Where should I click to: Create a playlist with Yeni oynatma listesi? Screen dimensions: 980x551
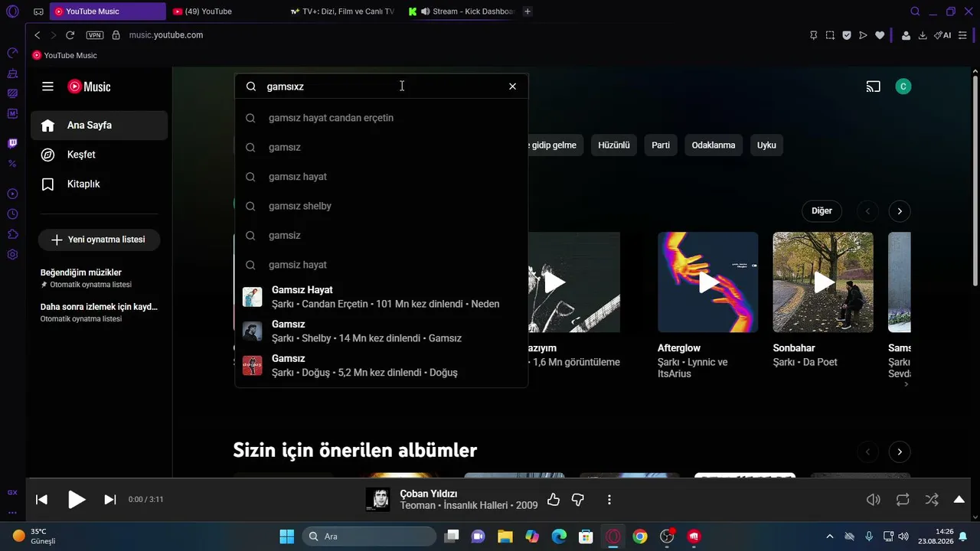point(99,240)
